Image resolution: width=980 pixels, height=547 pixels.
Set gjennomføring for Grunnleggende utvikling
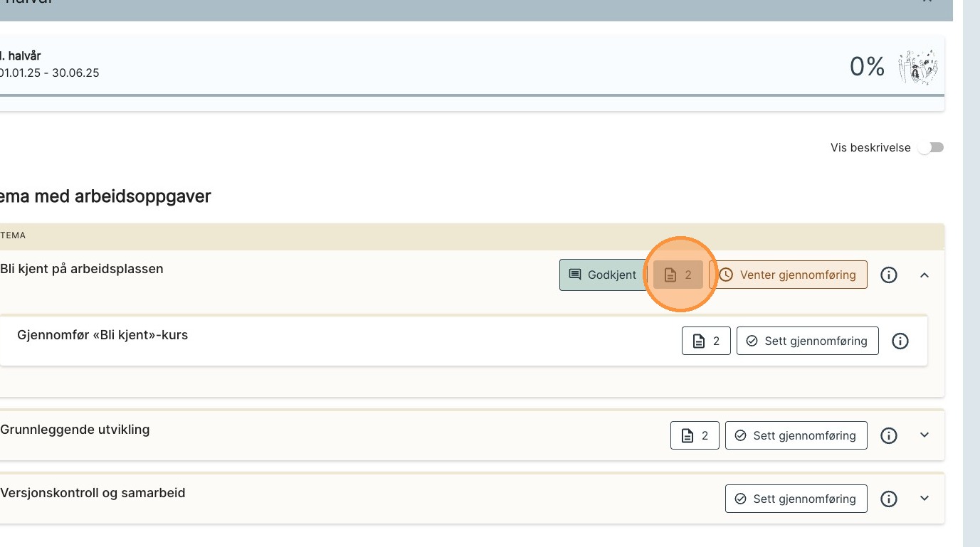tap(796, 435)
